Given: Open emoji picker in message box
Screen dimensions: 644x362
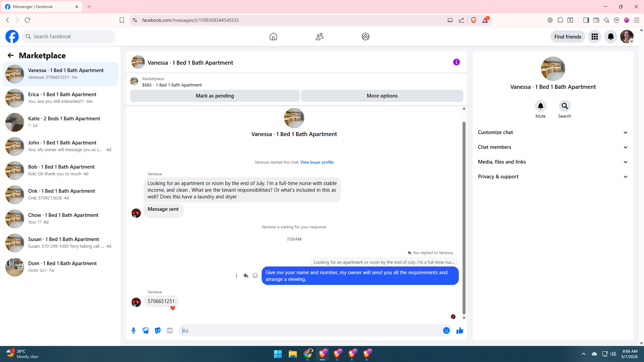Looking at the screenshot, I should (x=446, y=330).
